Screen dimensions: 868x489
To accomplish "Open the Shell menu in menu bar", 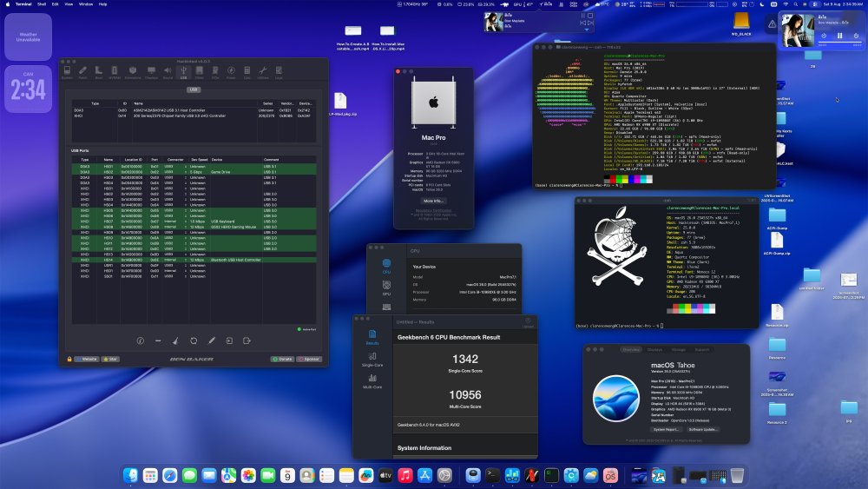I will click(42, 3).
